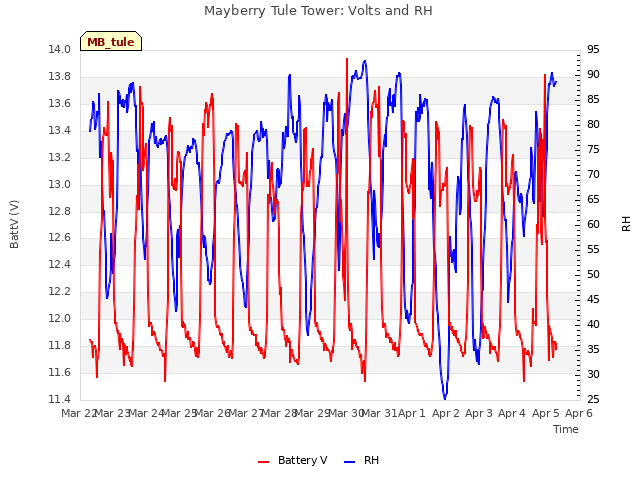Click the Apr 4 date tick label
The width and height of the screenshot is (640, 480).
click(x=512, y=413)
